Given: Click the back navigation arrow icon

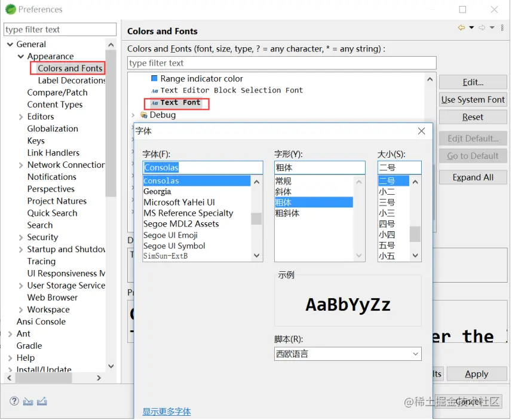Looking at the screenshot, I should 462,27.
